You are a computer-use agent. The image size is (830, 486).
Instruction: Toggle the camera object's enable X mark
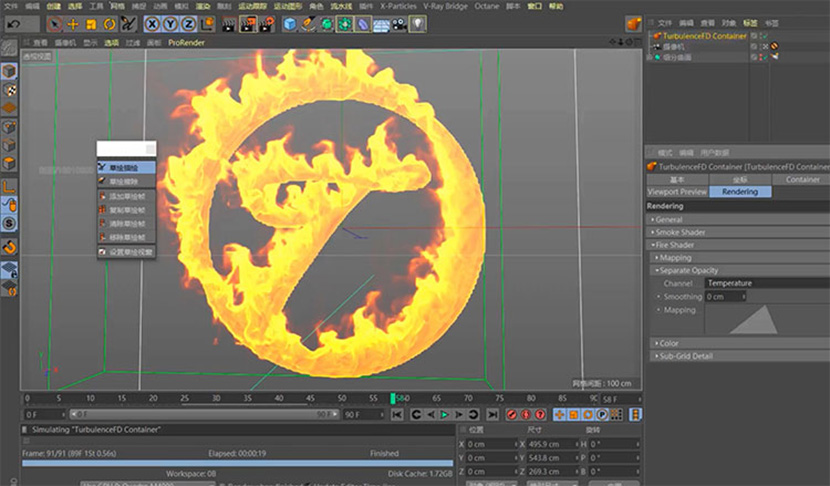coord(764,47)
